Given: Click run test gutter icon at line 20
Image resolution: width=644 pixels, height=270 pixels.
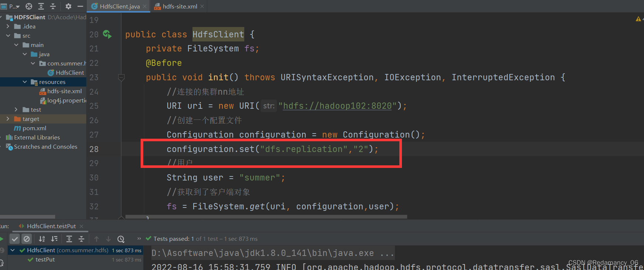Looking at the screenshot, I should tap(107, 34).
